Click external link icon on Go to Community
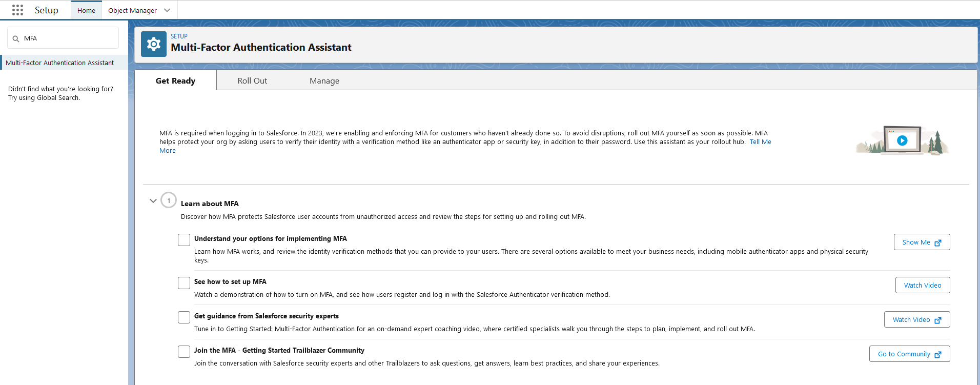Screen dimensions: 980x385 click(x=938, y=354)
